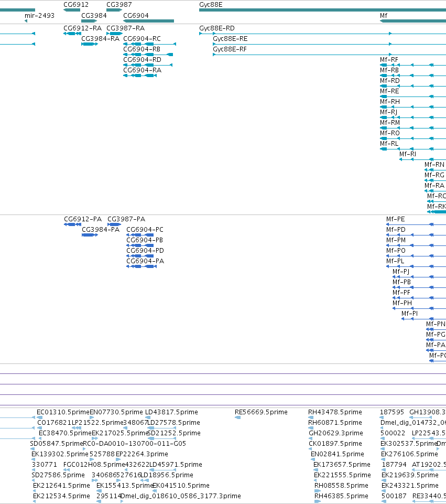This screenshot has width=446, height=504.
Task: Select transcript Gyc88E-RF
Action: click(x=230, y=49)
